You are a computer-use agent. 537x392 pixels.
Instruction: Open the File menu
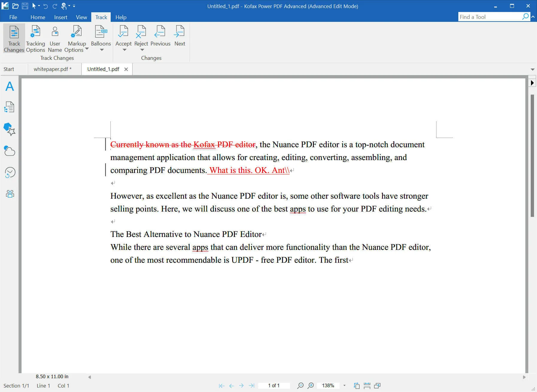(13, 17)
